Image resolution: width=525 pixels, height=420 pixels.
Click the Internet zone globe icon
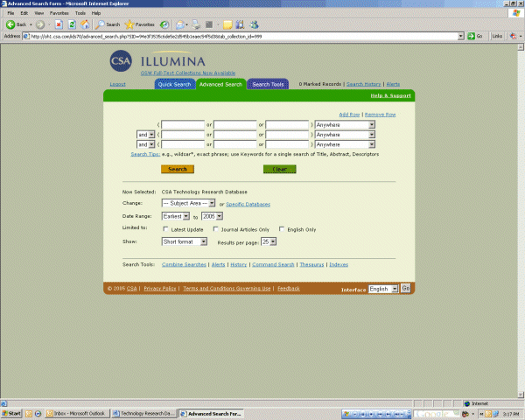point(466,403)
